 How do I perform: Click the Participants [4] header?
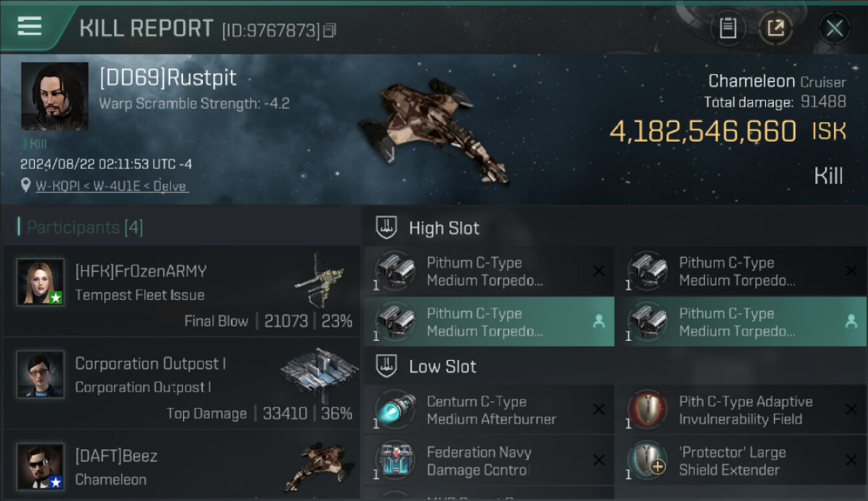coord(84,228)
